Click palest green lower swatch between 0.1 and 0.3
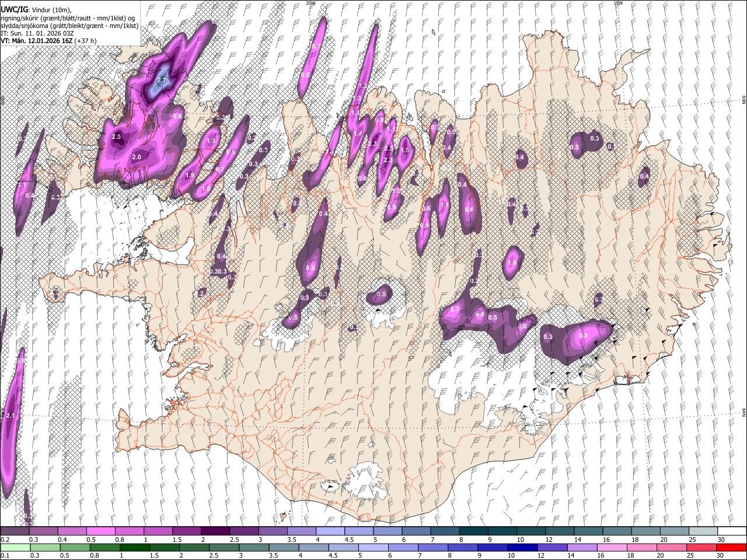 [x=15, y=547]
